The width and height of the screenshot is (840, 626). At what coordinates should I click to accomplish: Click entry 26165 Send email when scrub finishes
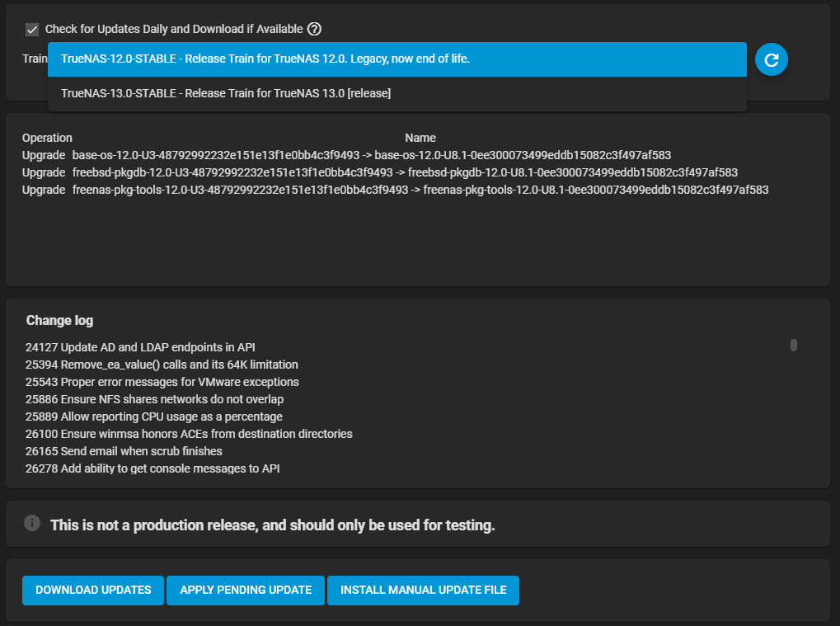[x=124, y=451]
